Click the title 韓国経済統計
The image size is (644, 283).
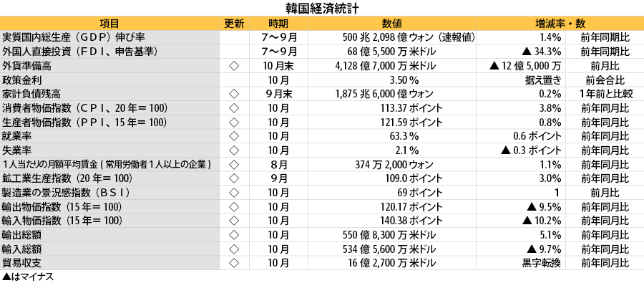[x=323, y=8]
